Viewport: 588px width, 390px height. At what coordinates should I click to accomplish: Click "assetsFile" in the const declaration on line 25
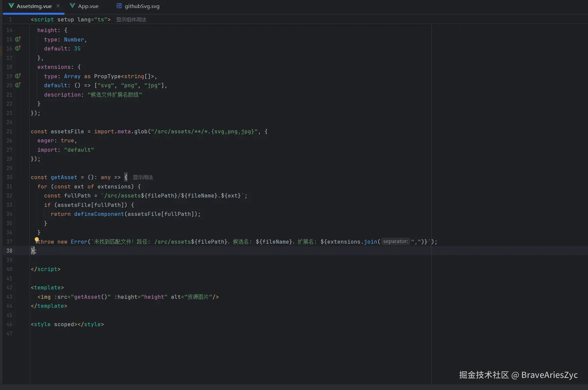[67, 132]
